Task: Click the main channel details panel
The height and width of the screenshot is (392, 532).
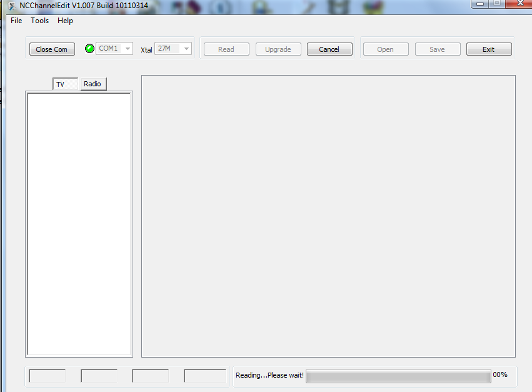Action: click(x=328, y=216)
